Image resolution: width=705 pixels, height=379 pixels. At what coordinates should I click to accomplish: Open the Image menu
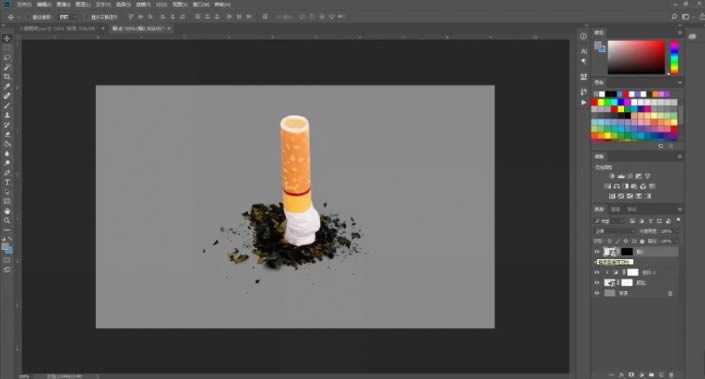click(x=63, y=4)
